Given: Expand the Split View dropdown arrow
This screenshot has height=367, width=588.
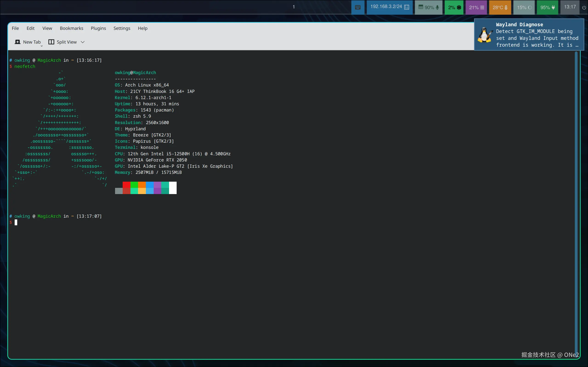Looking at the screenshot, I should point(83,42).
